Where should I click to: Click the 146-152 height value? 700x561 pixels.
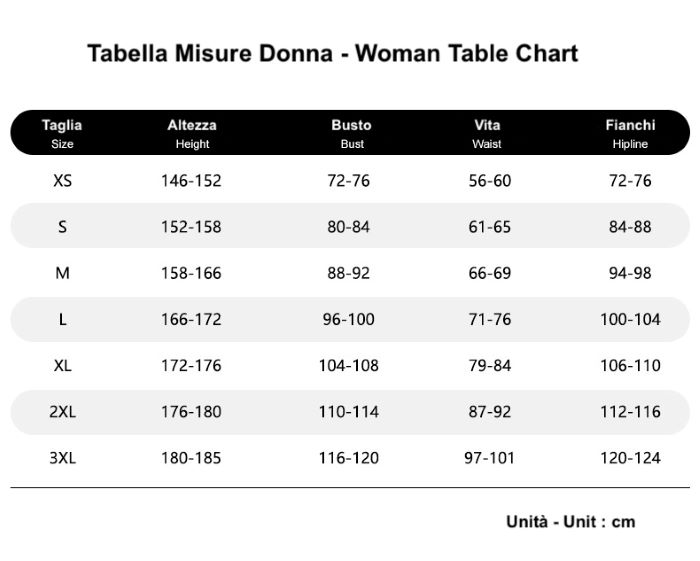(191, 181)
